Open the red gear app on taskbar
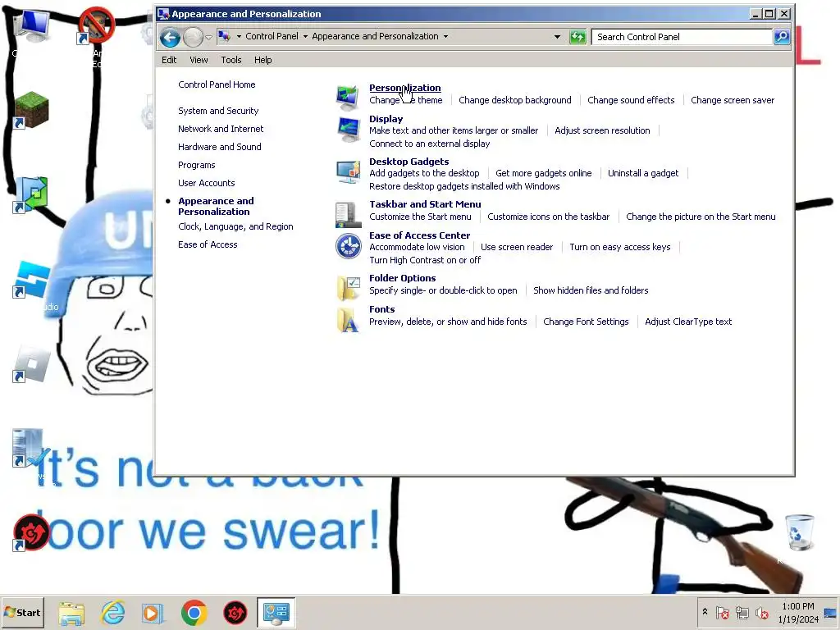Viewport: 840px width, 630px height. click(235, 612)
